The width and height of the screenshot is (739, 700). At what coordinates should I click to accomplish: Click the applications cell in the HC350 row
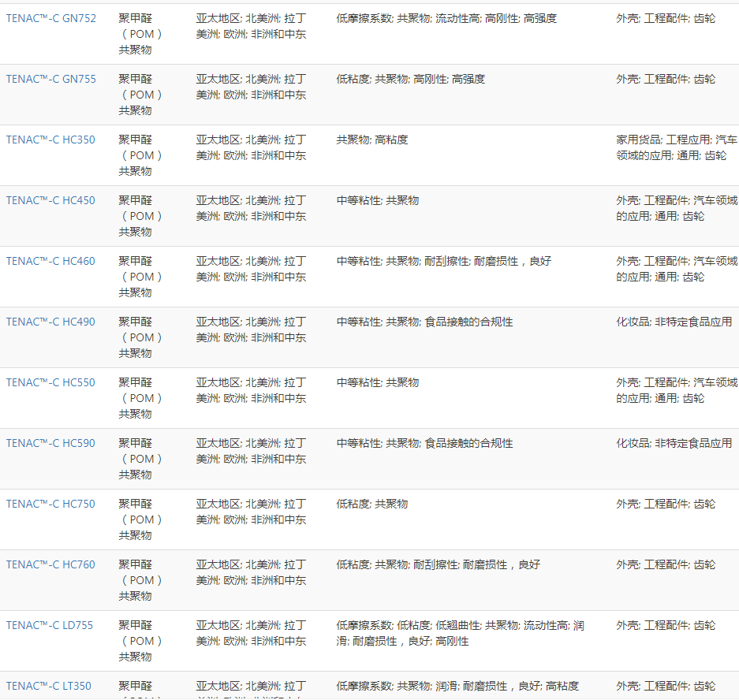pos(676,147)
